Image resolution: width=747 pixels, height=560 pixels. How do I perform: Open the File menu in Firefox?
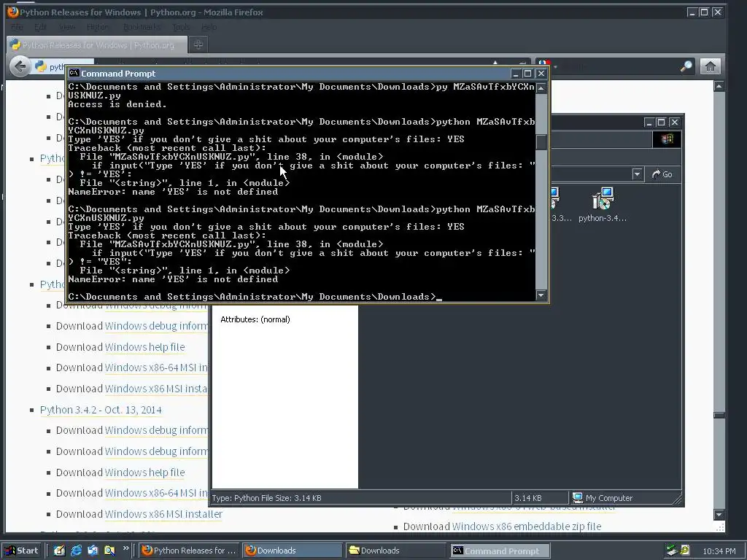pyautogui.click(x=17, y=27)
